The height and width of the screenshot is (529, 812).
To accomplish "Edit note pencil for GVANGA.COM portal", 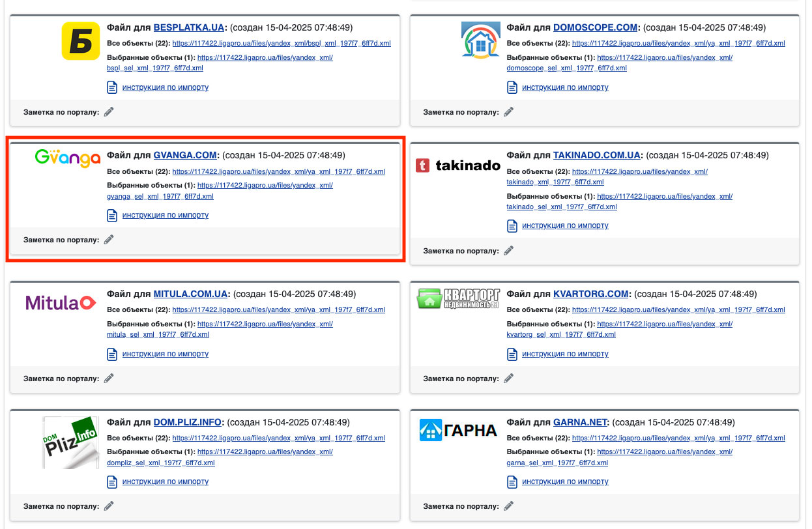I will tap(109, 240).
